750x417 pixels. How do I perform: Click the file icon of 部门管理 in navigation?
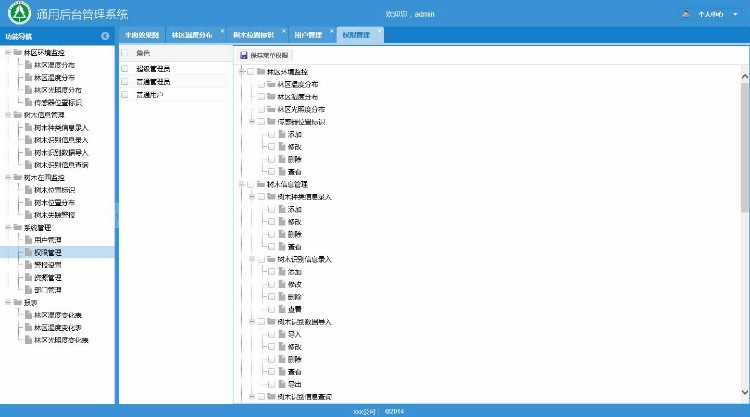(x=28, y=290)
